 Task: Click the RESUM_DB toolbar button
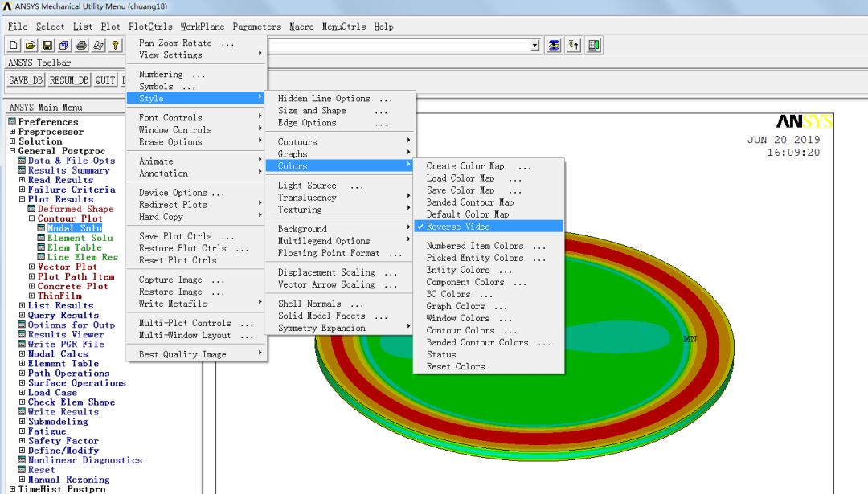(x=68, y=80)
